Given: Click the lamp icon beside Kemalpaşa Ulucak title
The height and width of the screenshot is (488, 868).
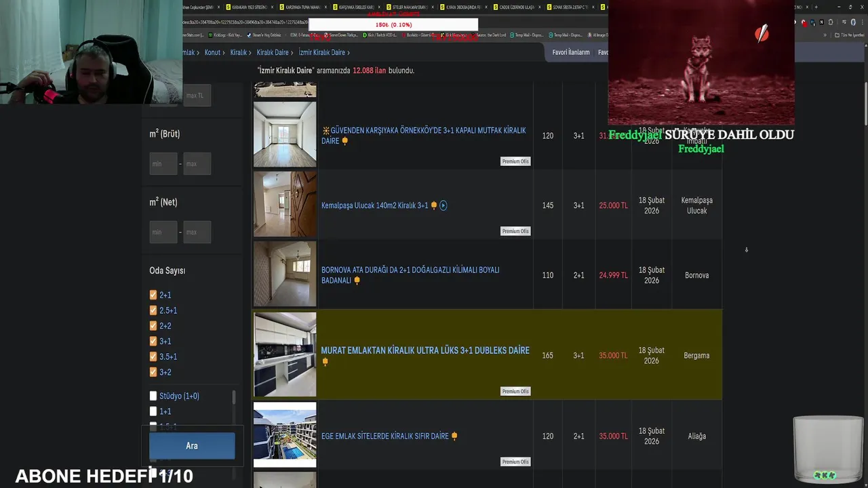Looking at the screenshot, I should (434, 205).
